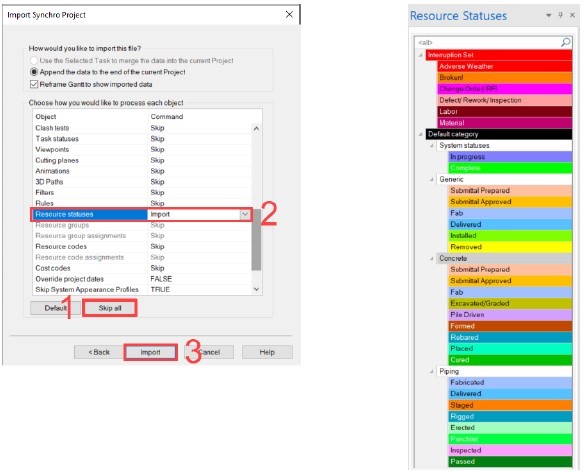This screenshot has height=473, width=584.
Task: Click the Skip all button
Action: pos(110,308)
